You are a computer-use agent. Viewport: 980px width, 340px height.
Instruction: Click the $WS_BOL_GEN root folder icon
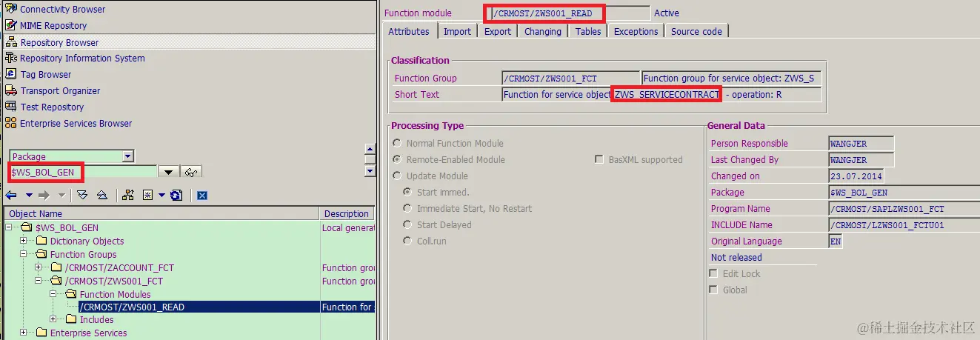27,227
